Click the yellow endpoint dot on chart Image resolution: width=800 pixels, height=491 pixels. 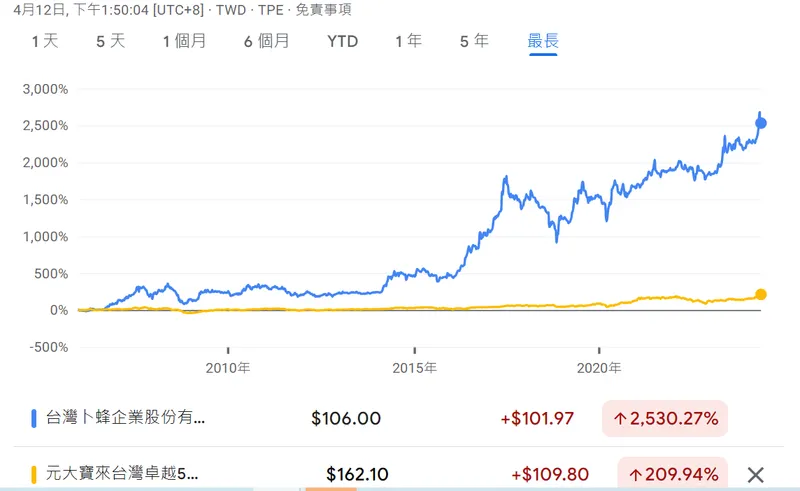[x=760, y=294]
